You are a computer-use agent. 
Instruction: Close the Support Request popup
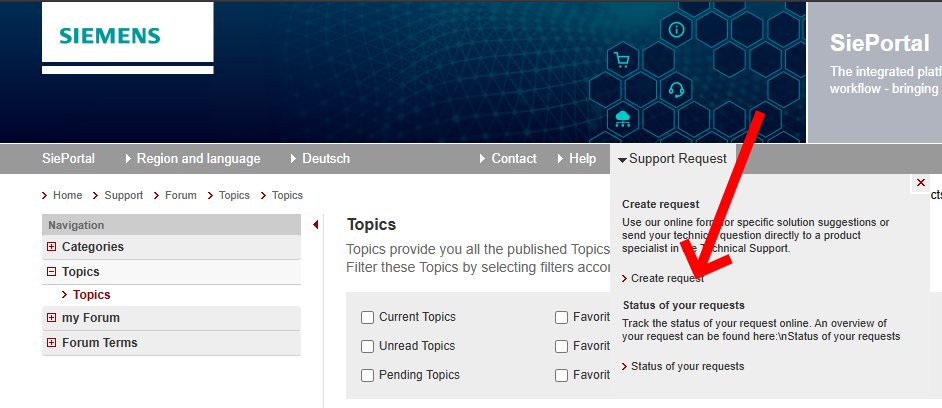pyautogui.click(x=920, y=183)
